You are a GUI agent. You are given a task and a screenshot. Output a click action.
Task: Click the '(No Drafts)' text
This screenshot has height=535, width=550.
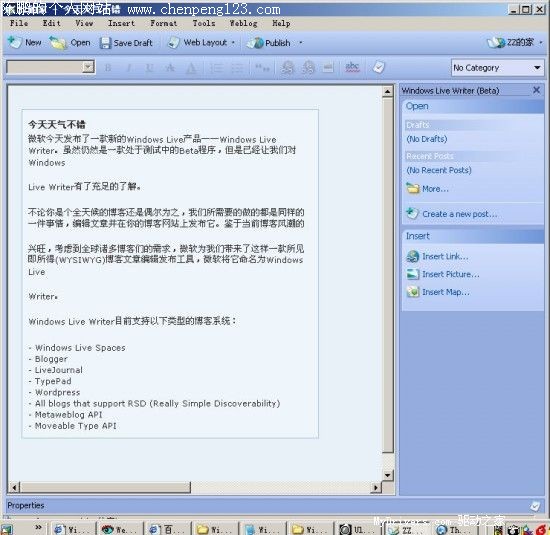click(x=427, y=139)
